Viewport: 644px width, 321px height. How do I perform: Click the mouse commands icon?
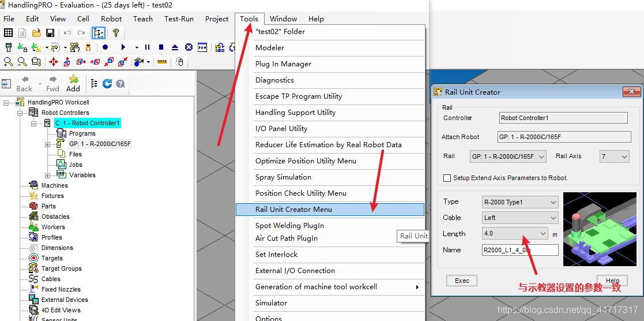[x=179, y=62]
